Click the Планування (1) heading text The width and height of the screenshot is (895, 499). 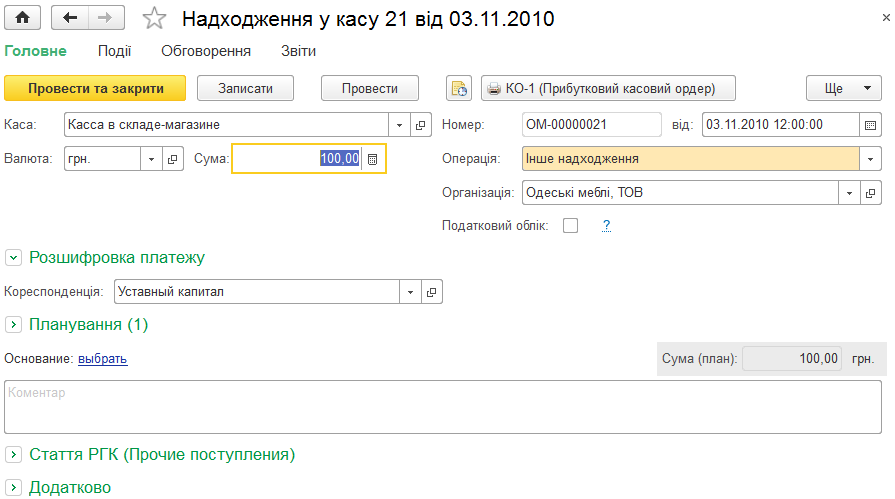click(x=88, y=325)
